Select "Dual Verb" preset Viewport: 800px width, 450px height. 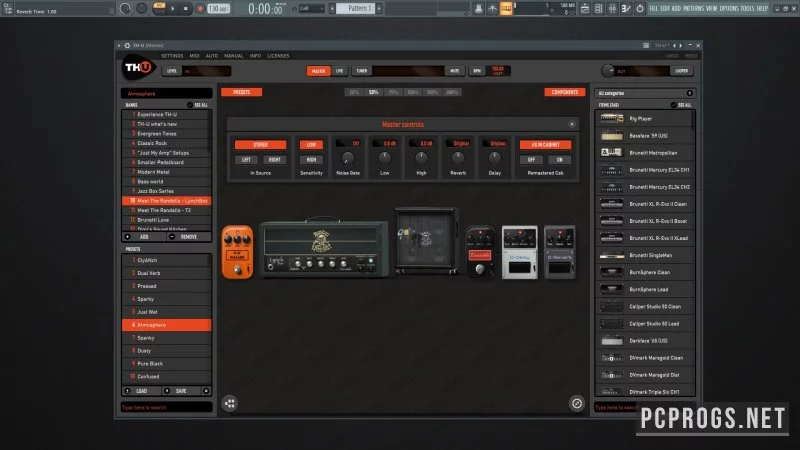pos(166,273)
